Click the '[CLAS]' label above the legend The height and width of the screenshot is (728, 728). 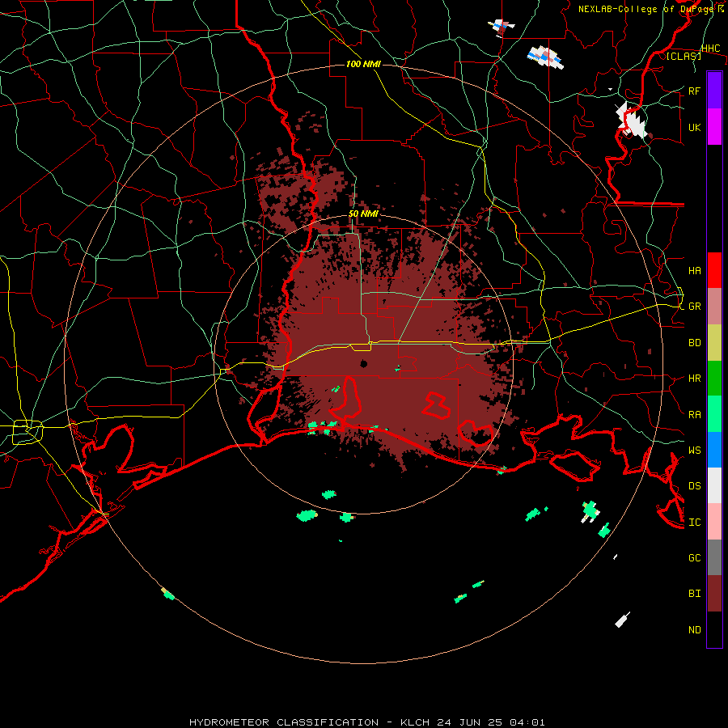click(684, 56)
